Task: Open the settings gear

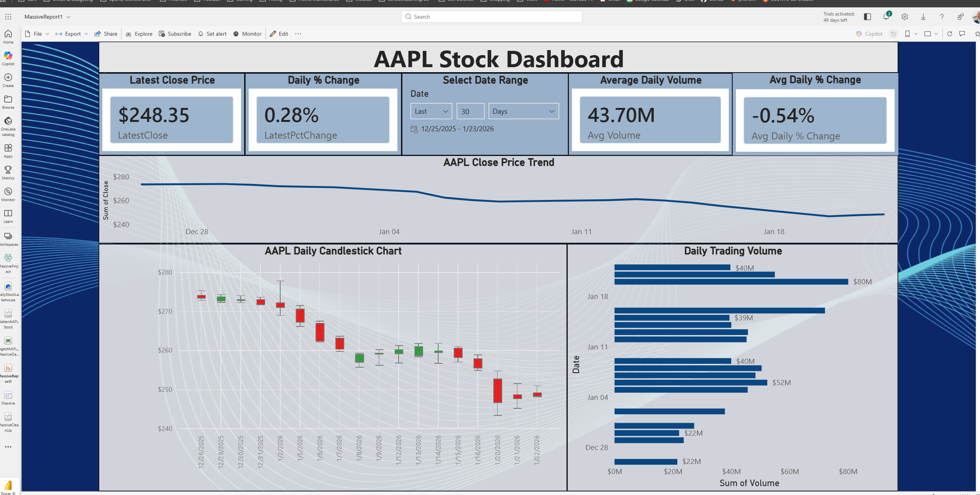Action: (x=905, y=17)
